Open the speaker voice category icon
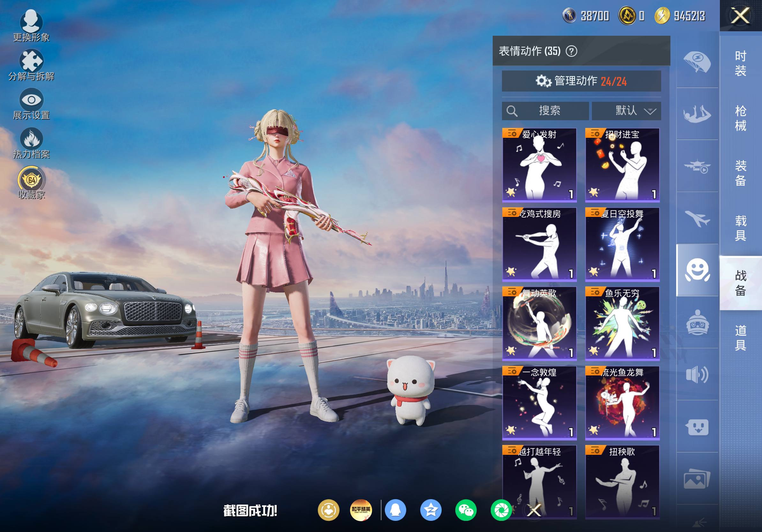 [697, 375]
